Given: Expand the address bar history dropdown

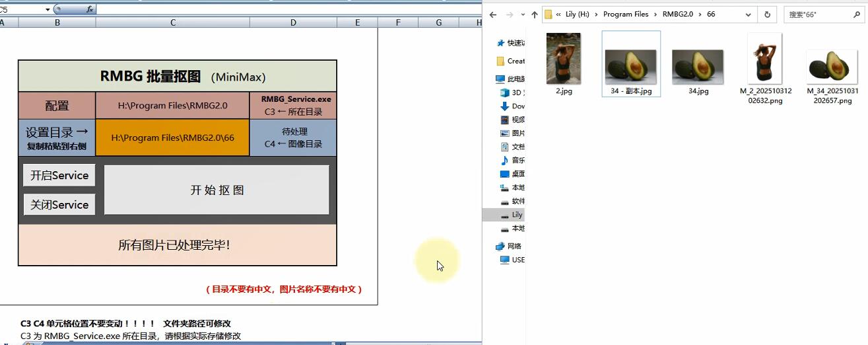Looking at the screenshot, I should click(748, 15).
